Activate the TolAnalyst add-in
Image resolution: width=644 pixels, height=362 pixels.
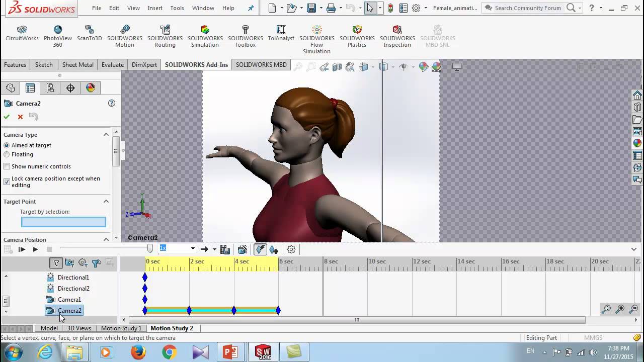[281, 34]
